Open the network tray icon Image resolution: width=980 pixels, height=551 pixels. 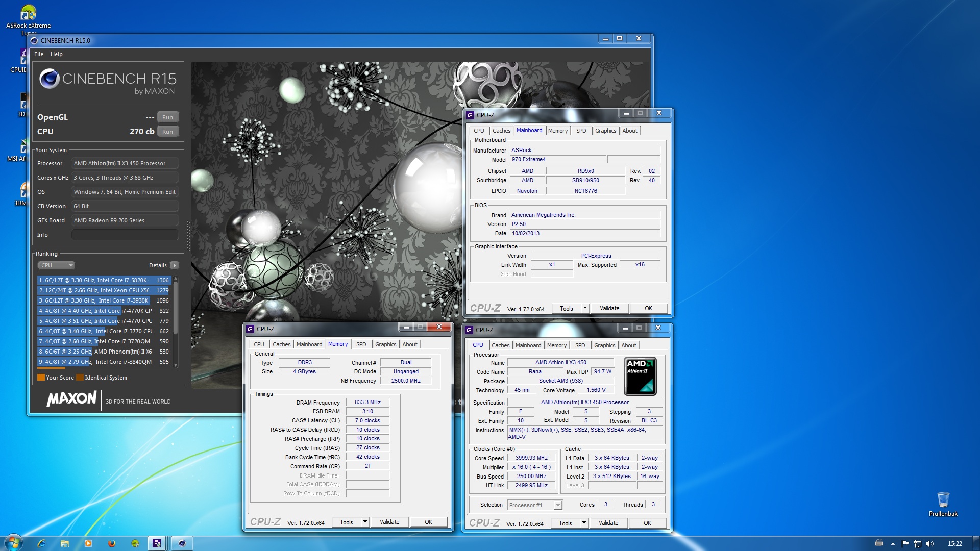(918, 544)
